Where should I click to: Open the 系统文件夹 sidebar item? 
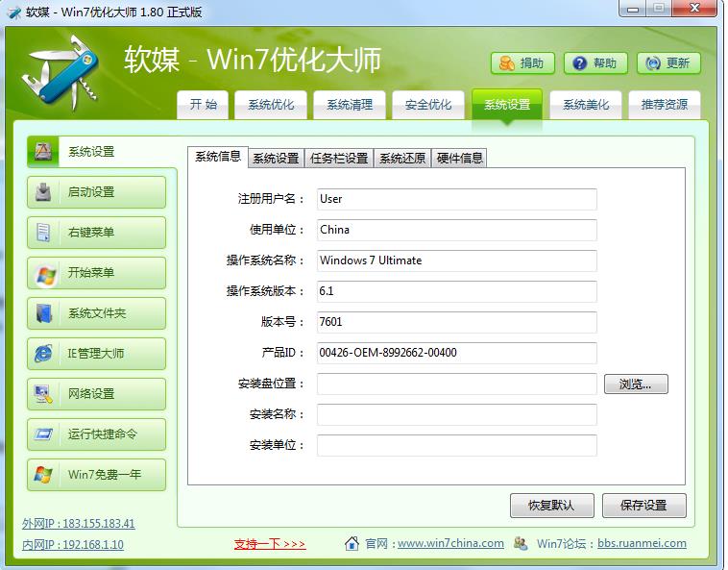97,313
